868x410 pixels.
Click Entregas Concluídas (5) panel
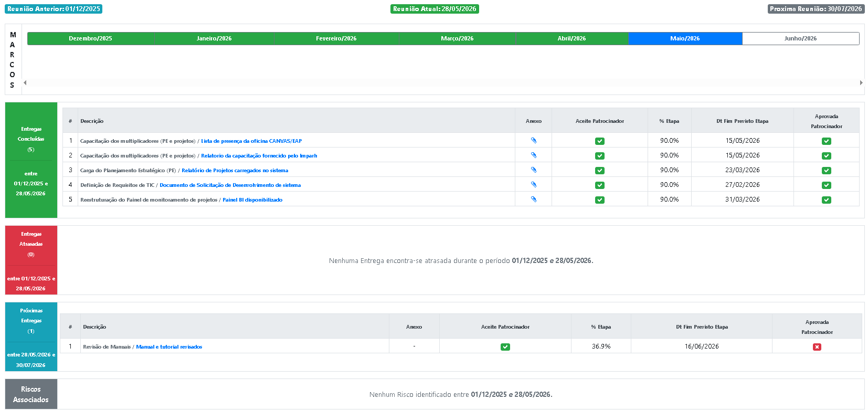click(x=31, y=160)
